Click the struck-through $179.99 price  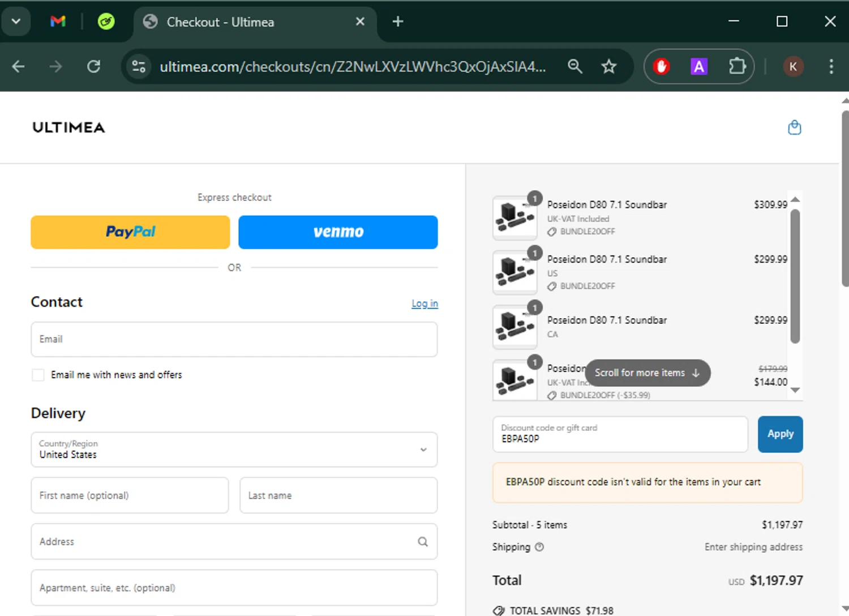(773, 369)
